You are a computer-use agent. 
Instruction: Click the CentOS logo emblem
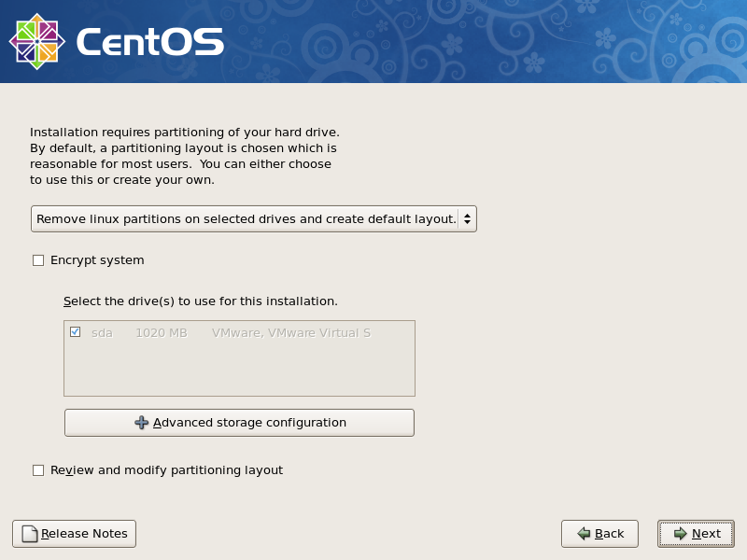[37, 41]
